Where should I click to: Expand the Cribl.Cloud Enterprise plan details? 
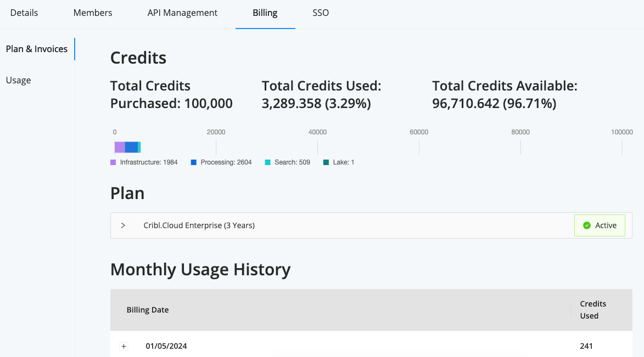coord(123,225)
